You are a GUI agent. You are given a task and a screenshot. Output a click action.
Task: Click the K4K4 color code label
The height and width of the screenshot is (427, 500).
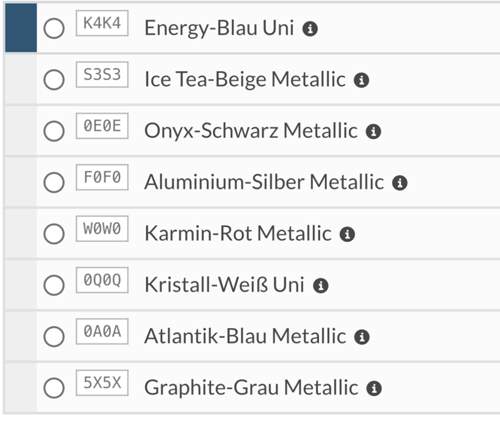[x=102, y=23]
